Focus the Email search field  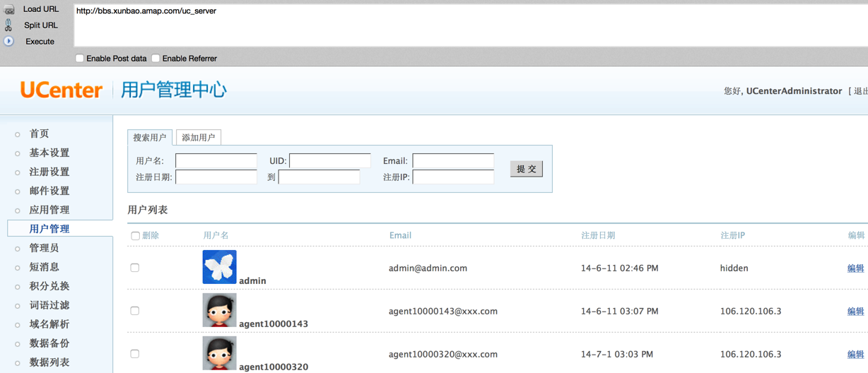click(453, 161)
